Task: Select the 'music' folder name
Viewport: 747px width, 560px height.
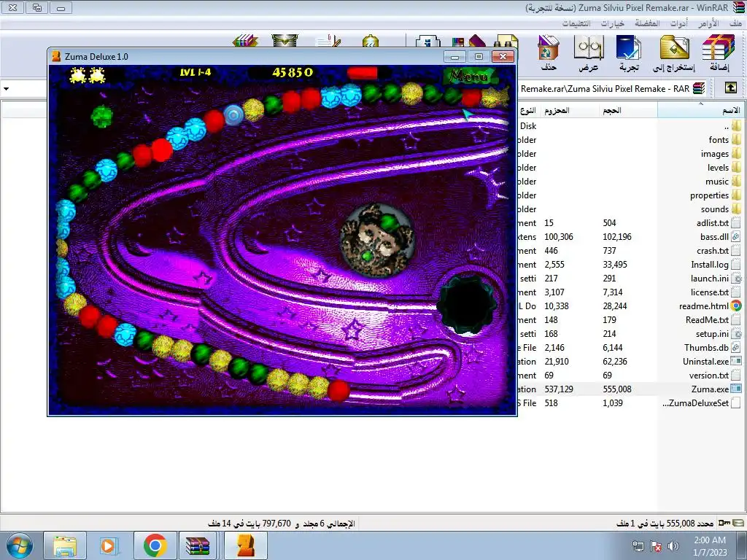Action: pyautogui.click(x=717, y=182)
